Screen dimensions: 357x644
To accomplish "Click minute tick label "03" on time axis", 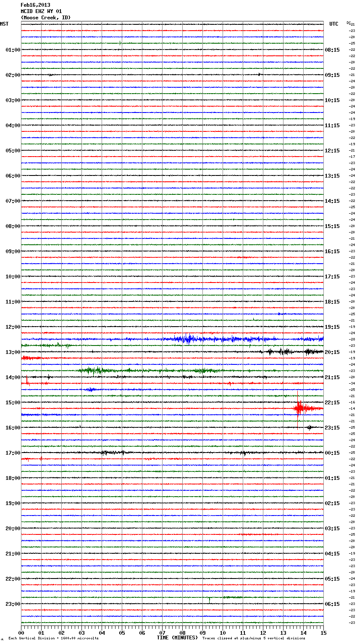I will pos(81,633).
